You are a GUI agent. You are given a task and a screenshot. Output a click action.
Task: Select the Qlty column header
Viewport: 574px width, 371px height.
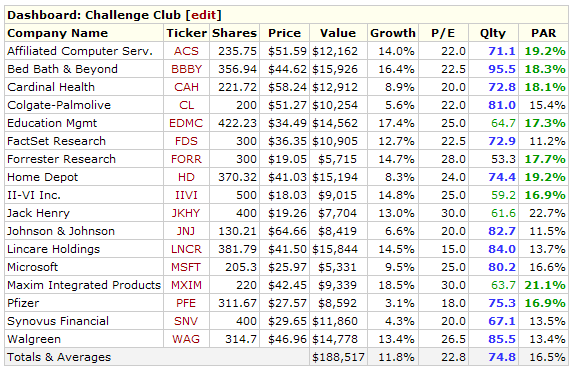pyautogui.click(x=493, y=33)
